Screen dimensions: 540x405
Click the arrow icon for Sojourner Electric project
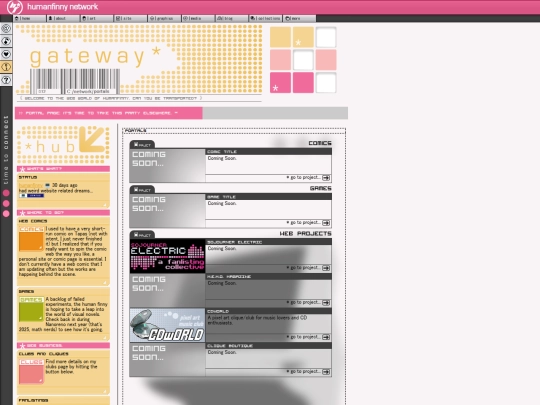click(326, 268)
